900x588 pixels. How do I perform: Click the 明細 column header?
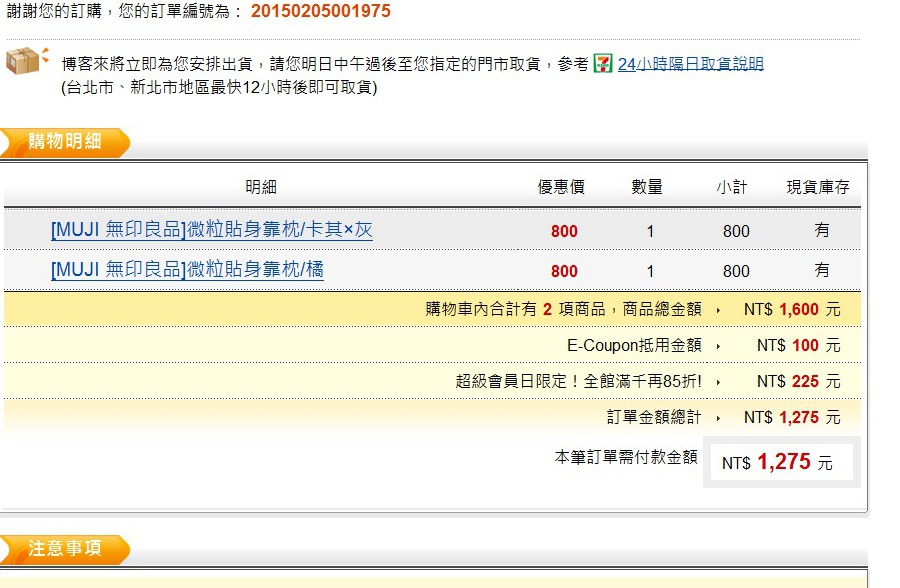(261, 187)
